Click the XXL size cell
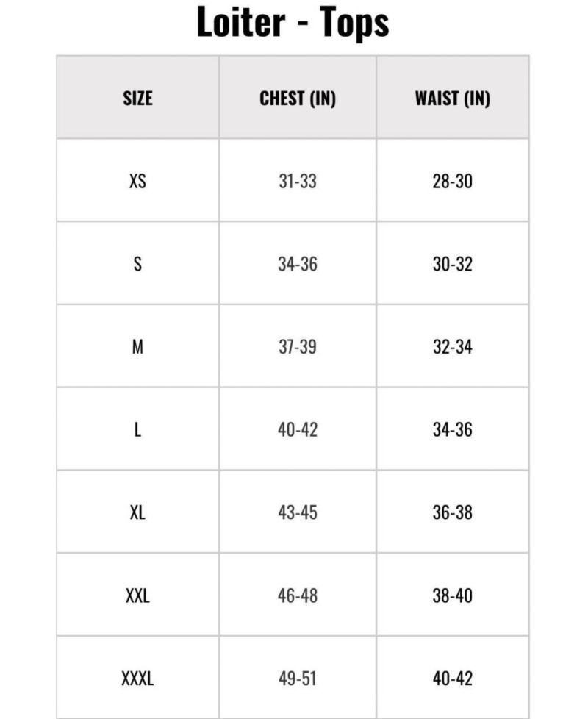Screen dimensions: 588x719 137,595
